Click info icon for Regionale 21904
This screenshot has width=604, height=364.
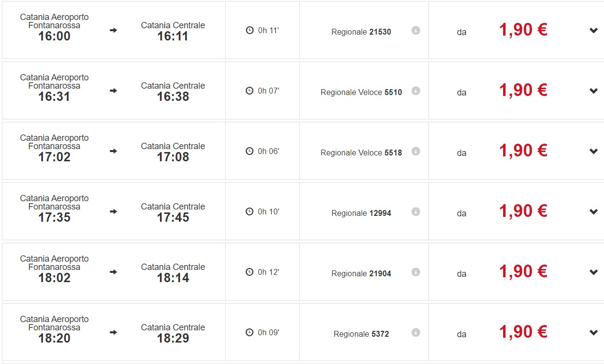(415, 272)
